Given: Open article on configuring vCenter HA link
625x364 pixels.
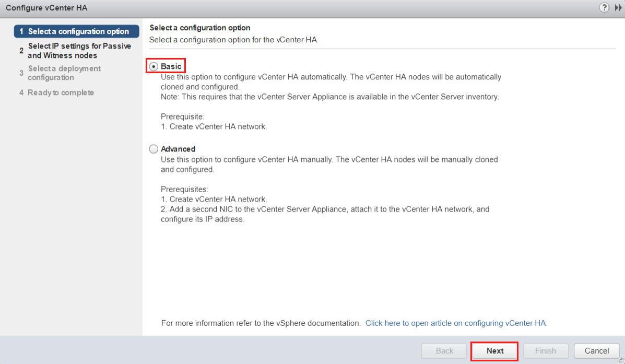Looking at the screenshot, I should point(456,323).
